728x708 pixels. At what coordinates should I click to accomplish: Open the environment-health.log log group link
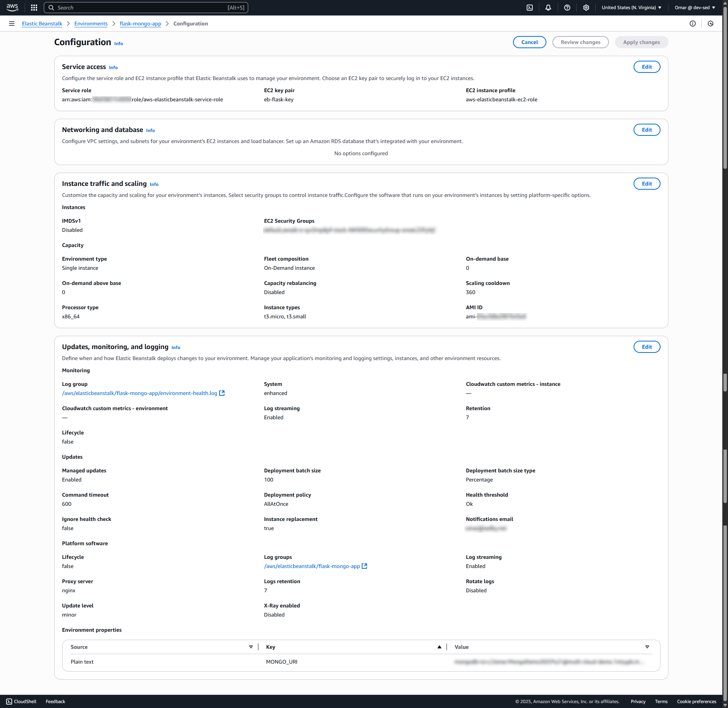tap(140, 393)
